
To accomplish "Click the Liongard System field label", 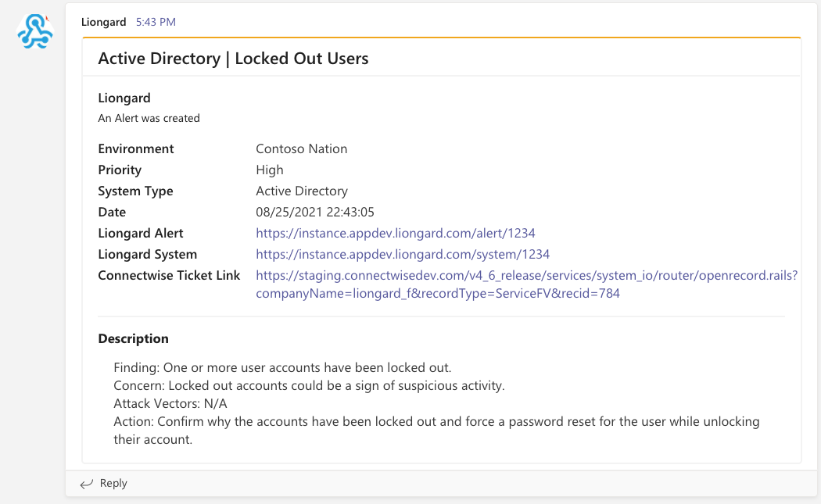I will [x=147, y=254].
